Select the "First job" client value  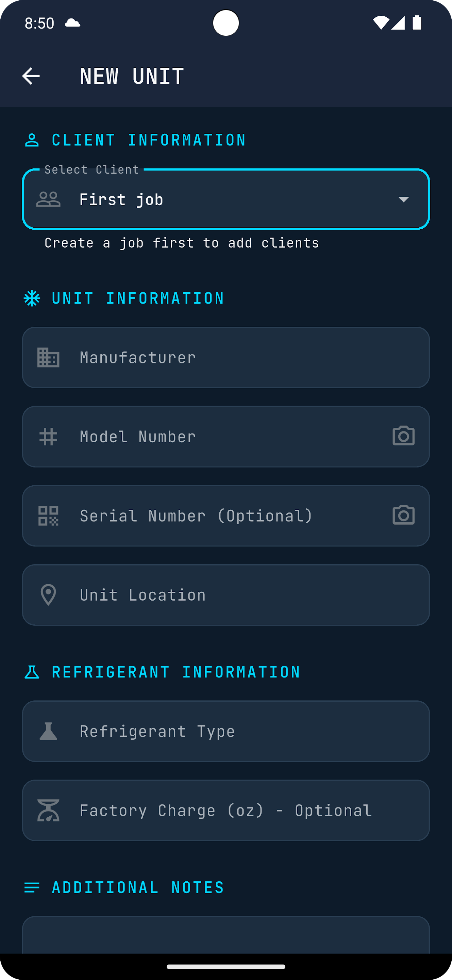click(121, 199)
